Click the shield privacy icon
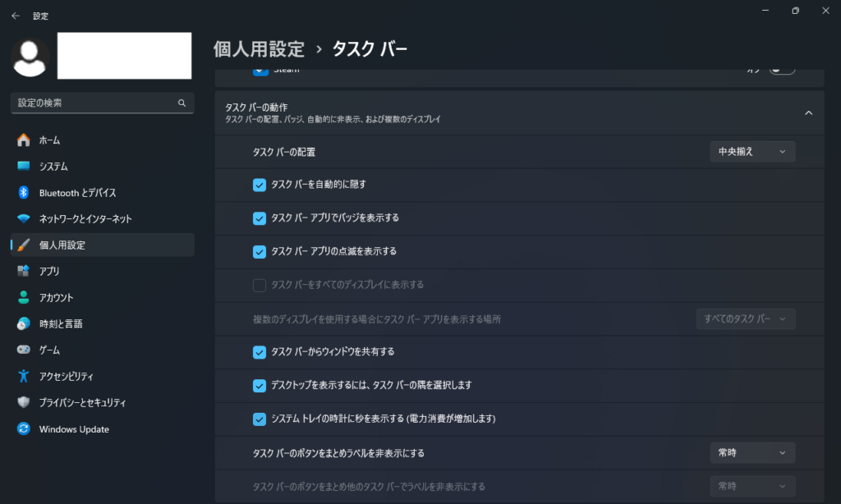 point(24,402)
